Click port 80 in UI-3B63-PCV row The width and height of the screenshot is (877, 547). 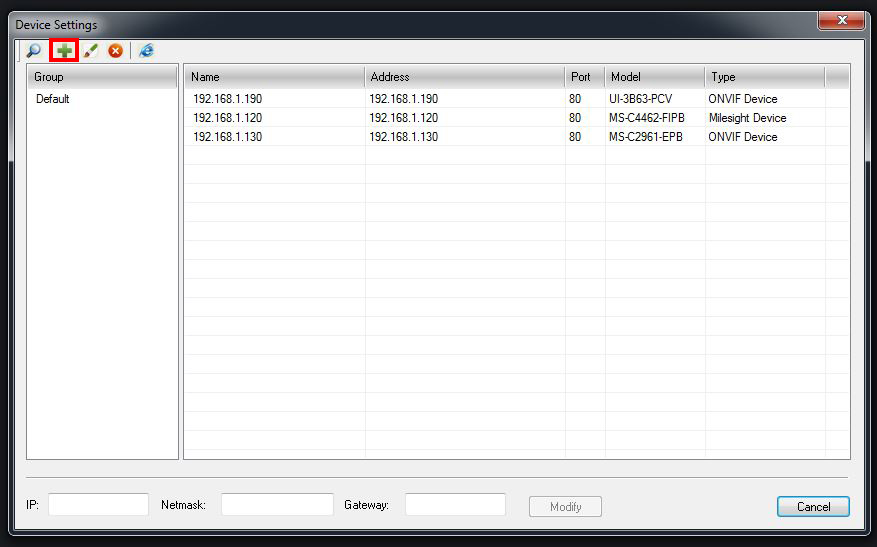[575, 99]
